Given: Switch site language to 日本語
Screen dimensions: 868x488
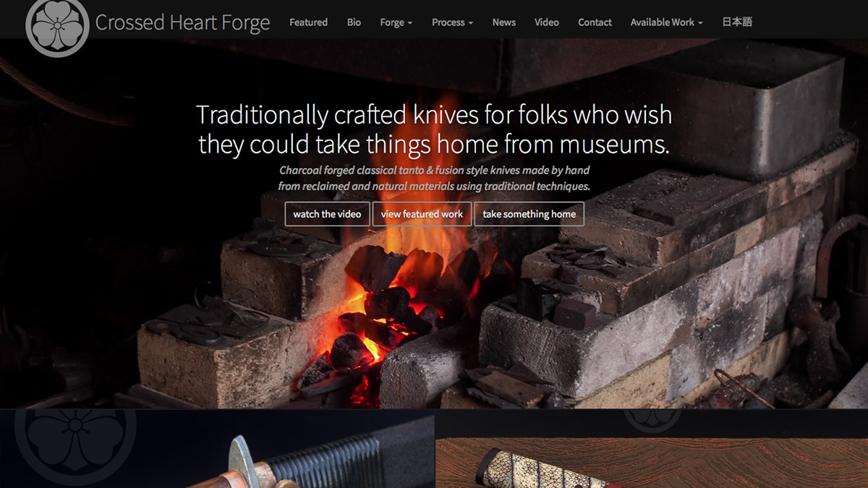Looking at the screenshot, I should [737, 22].
